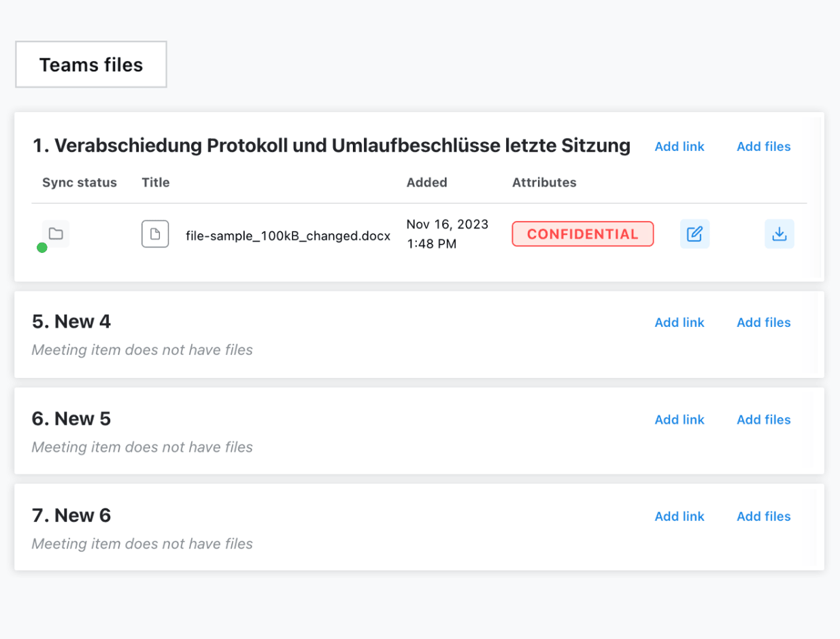The height and width of the screenshot is (639, 840).
Task: Add files to the Verabschiedung Protokoll item
Action: pyautogui.click(x=763, y=147)
